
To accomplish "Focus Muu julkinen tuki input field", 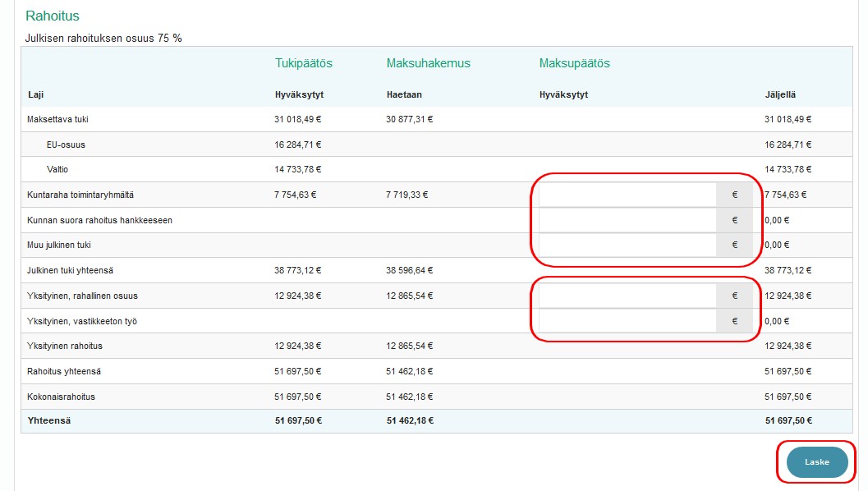I will point(627,245).
